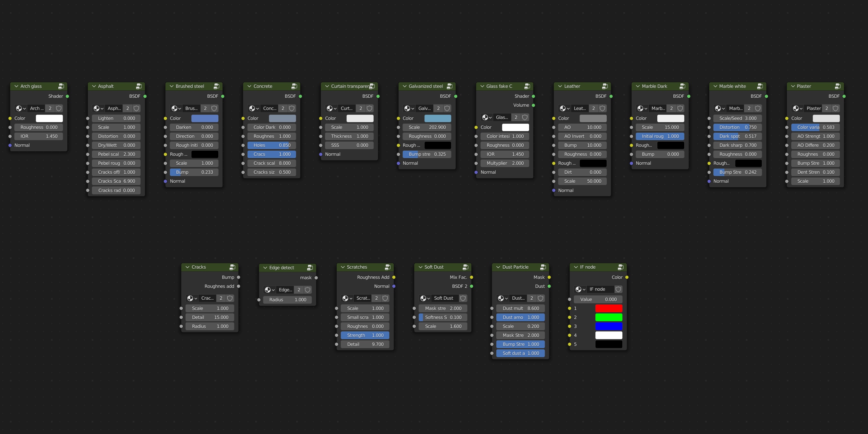Click the edit group icon on IF node header
This screenshot has width=868, height=434.
[620, 267]
